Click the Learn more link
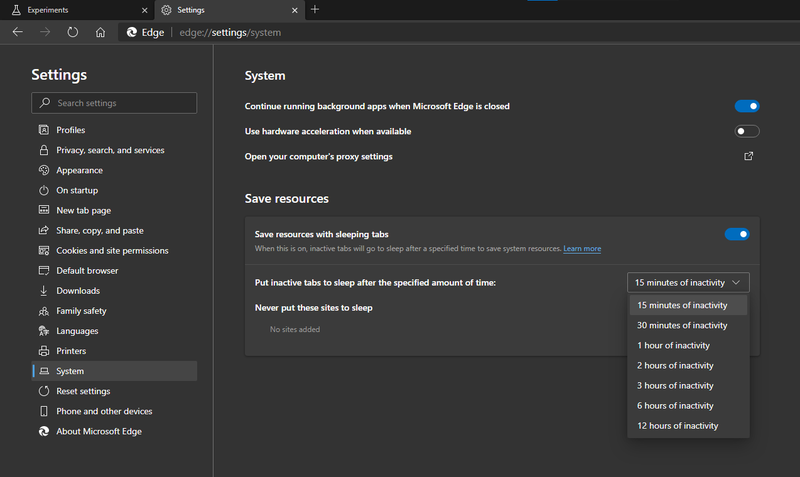 [582, 248]
